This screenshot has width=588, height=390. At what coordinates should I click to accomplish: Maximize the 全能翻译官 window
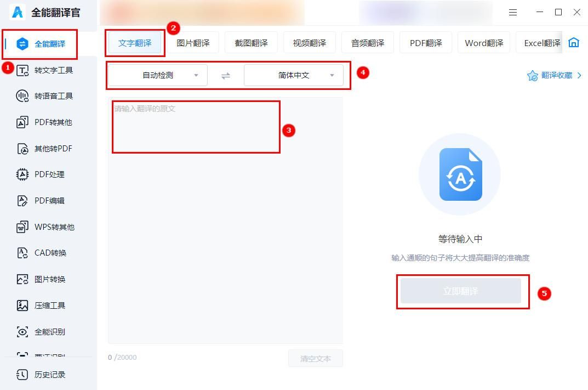(x=558, y=12)
